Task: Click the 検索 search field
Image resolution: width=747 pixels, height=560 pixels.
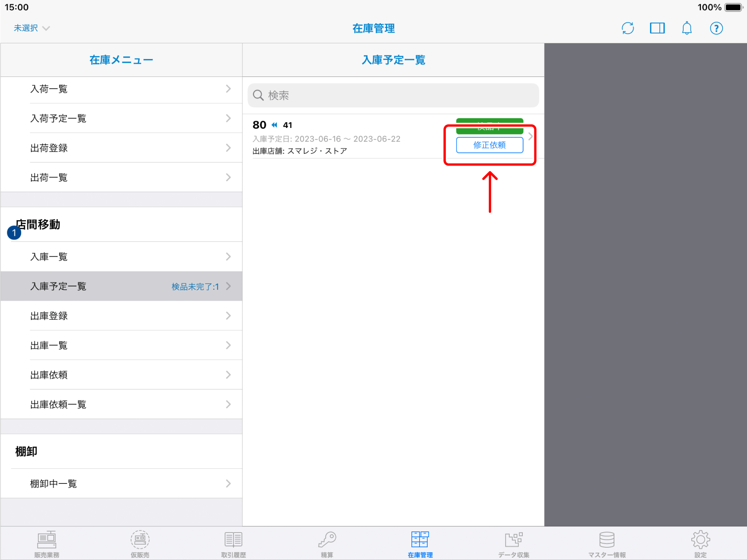Action: tap(393, 95)
